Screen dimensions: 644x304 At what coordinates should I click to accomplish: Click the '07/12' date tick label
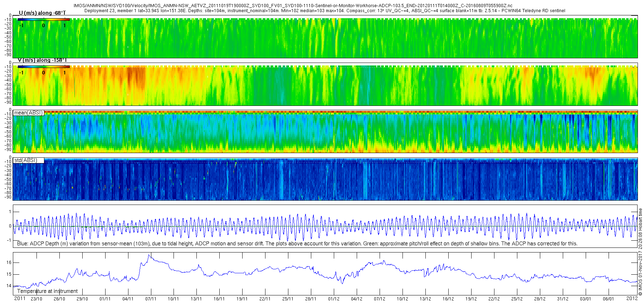coord(380,299)
